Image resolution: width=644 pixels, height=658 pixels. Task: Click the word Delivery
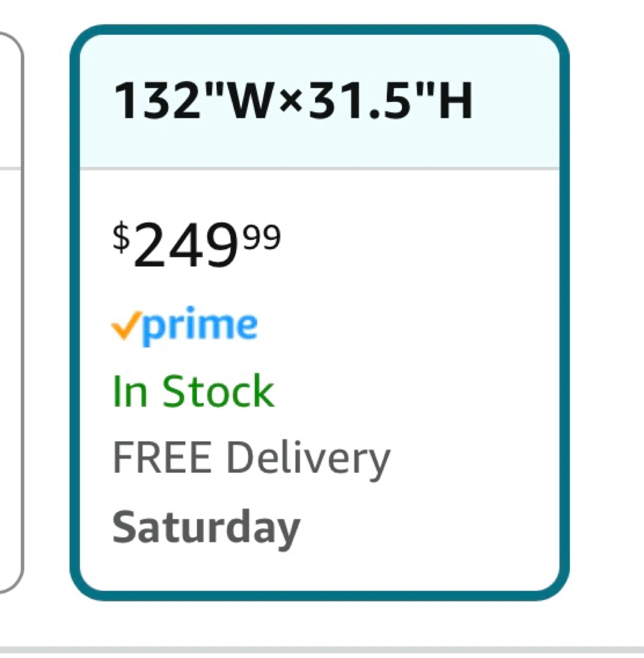(308, 458)
